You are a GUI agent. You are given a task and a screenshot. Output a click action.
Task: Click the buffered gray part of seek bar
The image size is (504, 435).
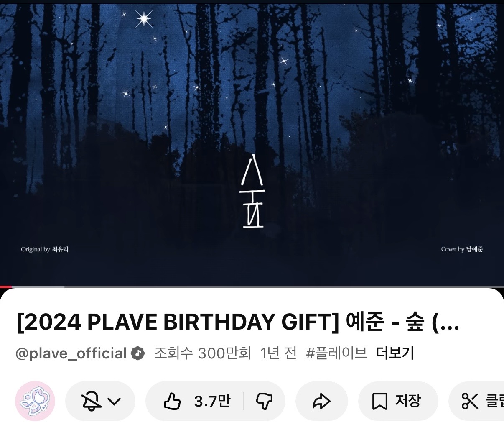pyautogui.click(x=38, y=287)
